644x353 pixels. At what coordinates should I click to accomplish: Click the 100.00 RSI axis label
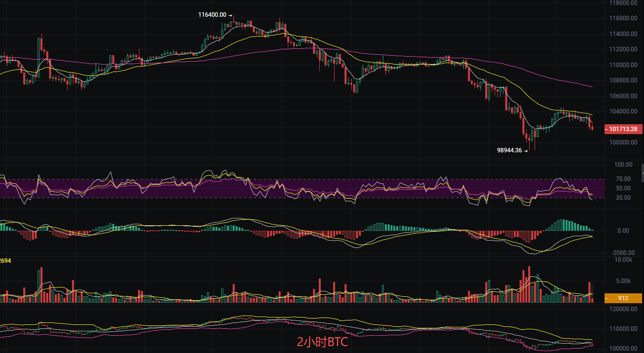pos(625,165)
